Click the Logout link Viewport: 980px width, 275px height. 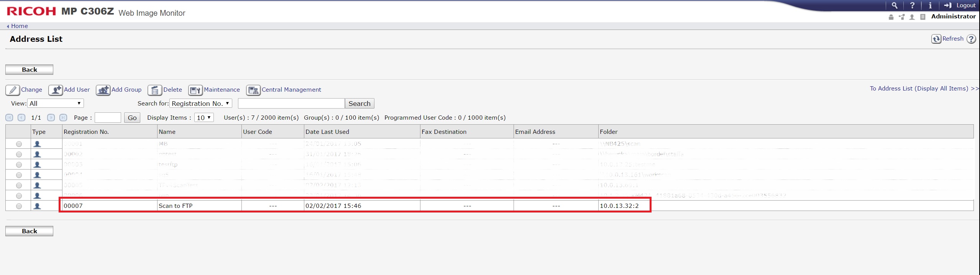(x=965, y=5)
